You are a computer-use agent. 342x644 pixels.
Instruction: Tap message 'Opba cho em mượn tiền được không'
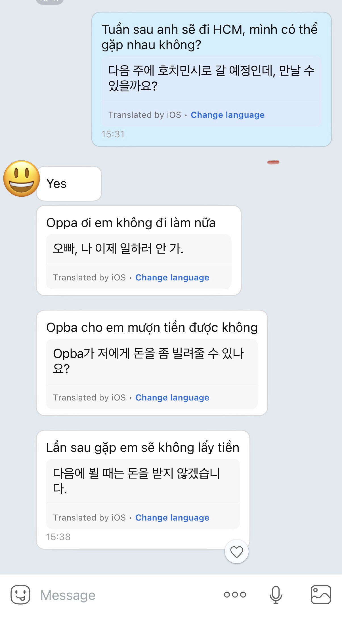coord(152,328)
